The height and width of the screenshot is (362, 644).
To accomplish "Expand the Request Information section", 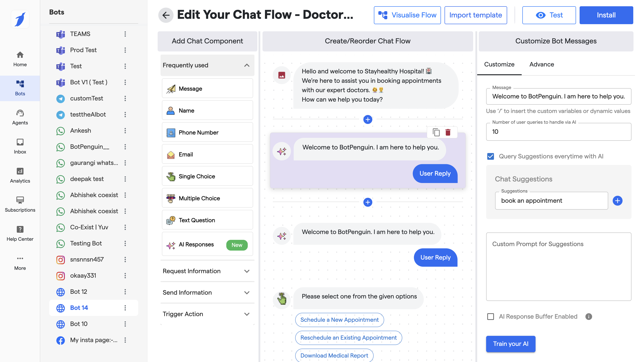I will pos(246,271).
